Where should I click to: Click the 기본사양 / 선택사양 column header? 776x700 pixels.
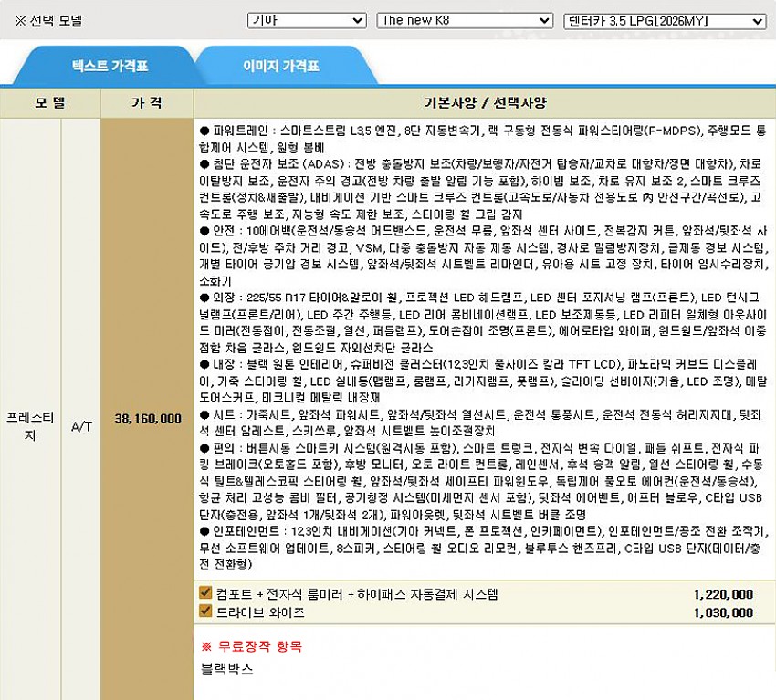click(x=484, y=102)
